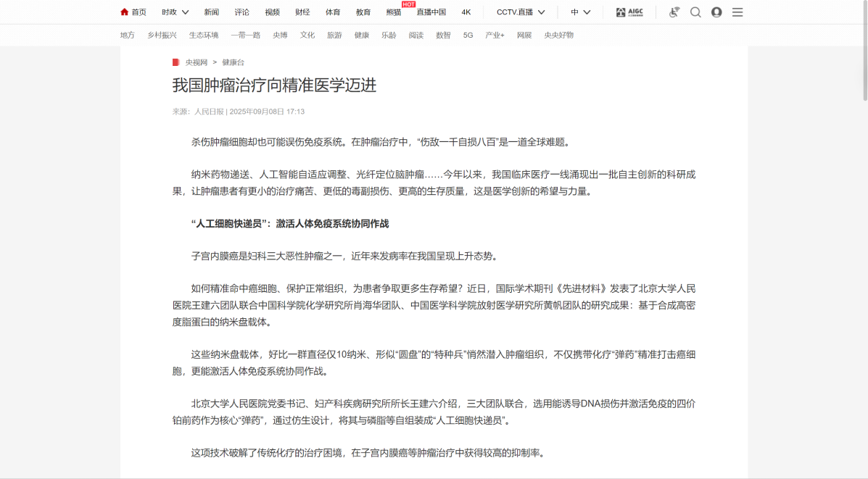This screenshot has width=868, height=479.
Task: Open 地方 in the secondary nav
Action: click(x=128, y=35)
